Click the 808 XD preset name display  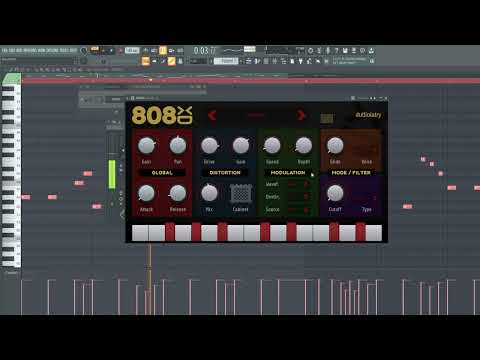(x=256, y=115)
